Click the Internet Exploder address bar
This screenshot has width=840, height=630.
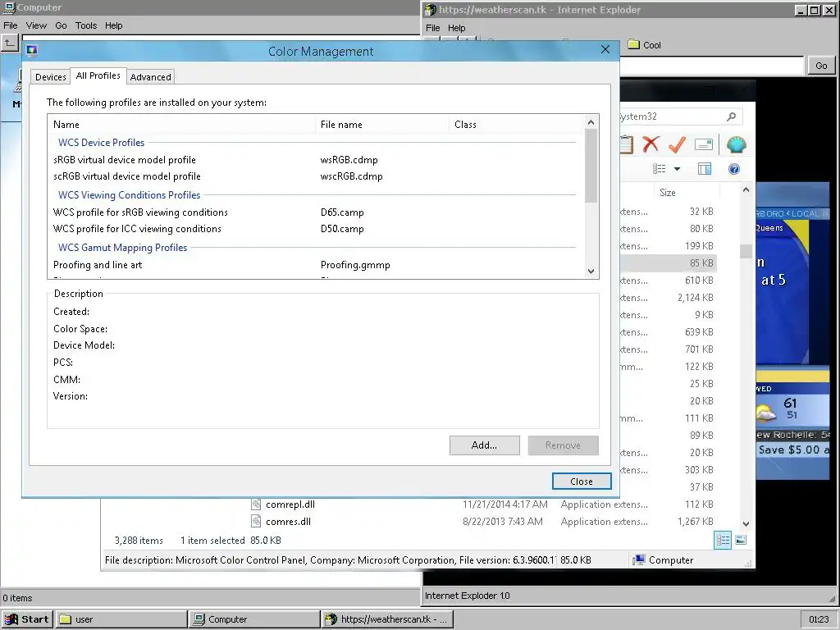click(x=711, y=66)
